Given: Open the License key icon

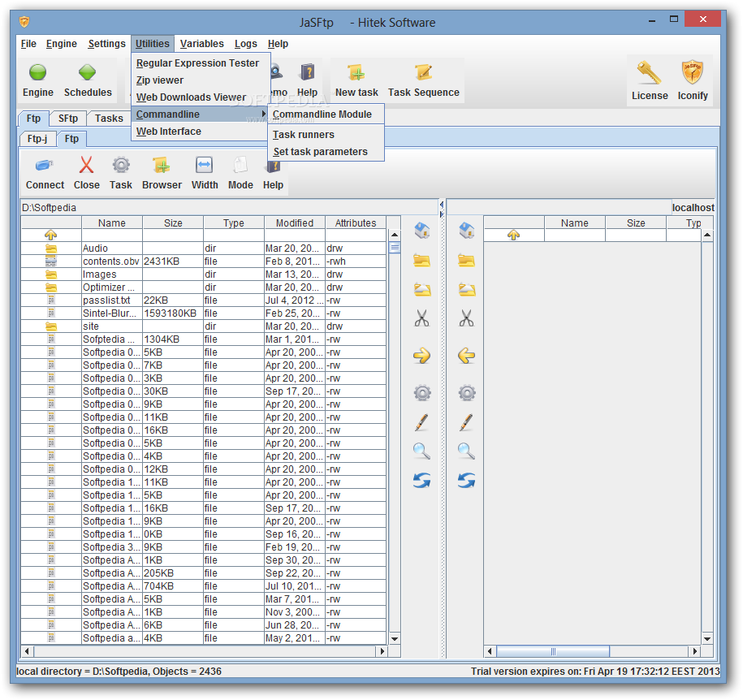Looking at the screenshot, I should tap(649, 73).
